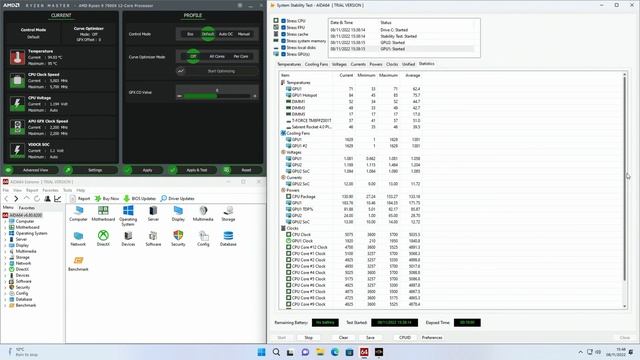Open the Devices category icon in AIDA64

pos(128,236)
